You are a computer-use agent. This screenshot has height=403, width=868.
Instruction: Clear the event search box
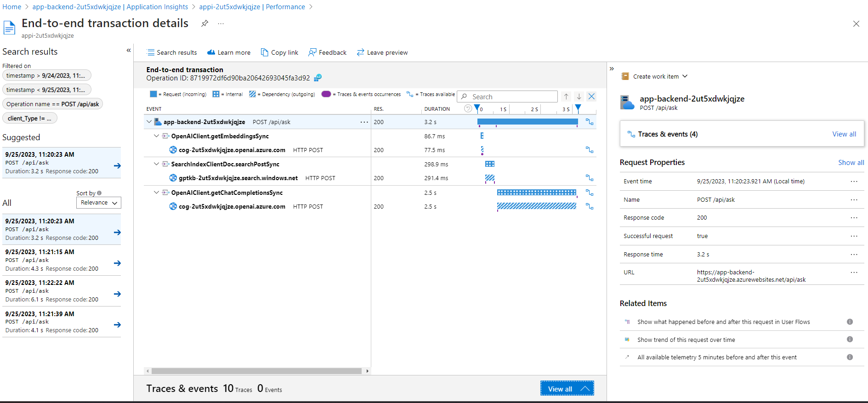tap(592, 96)
